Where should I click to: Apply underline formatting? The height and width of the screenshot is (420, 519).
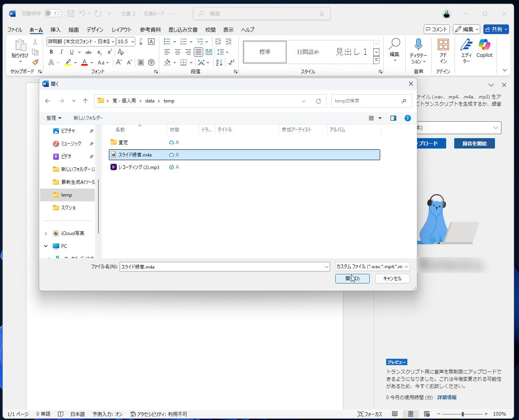[x=72, y=52]
